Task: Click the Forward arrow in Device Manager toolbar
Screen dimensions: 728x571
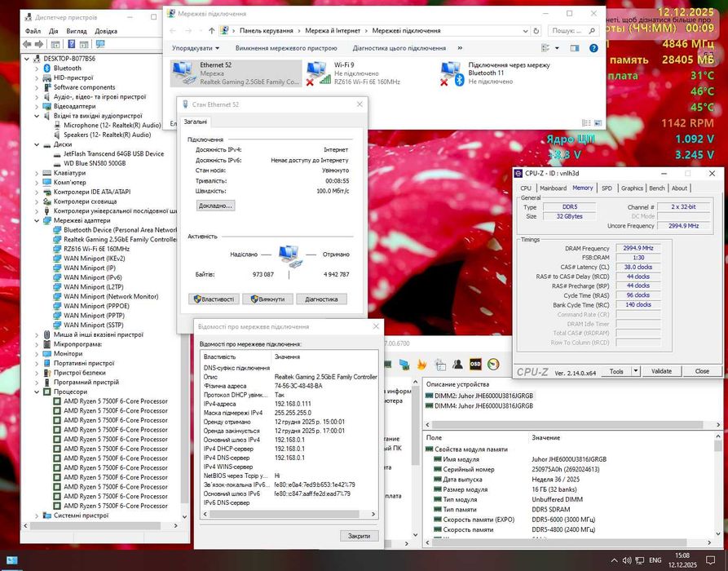Action: (x=39, y=44)
